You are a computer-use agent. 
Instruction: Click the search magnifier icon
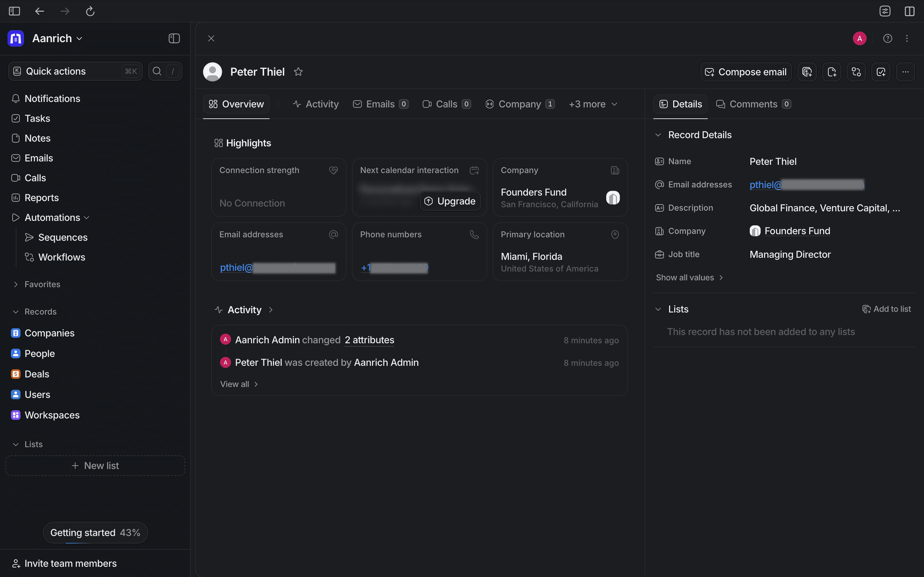coord(157,72)
